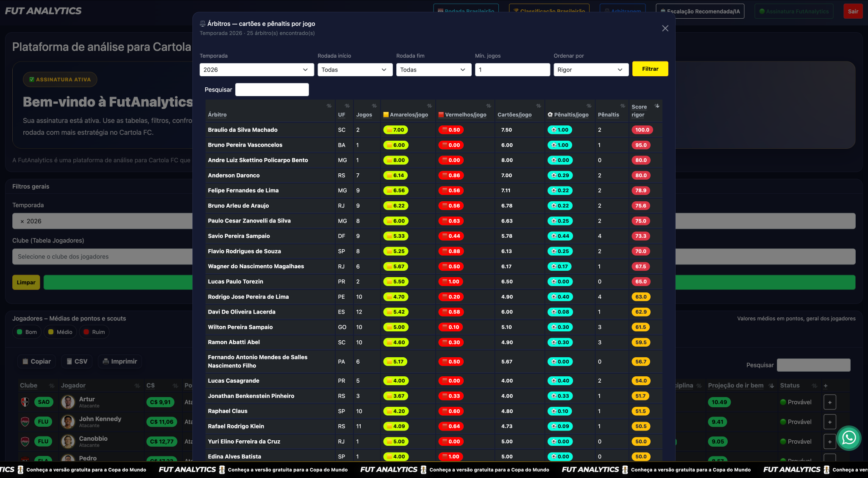Sort table by Pênaltis column
Image resolution: width=868 pixels, height=478 pixels.
click(612, 111)
